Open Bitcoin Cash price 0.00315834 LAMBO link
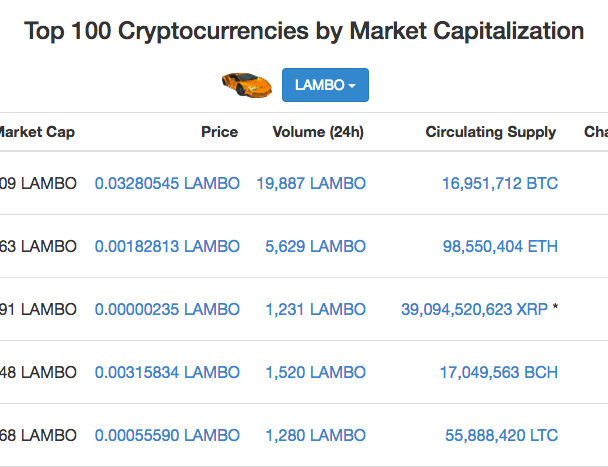 click(167, 372)
